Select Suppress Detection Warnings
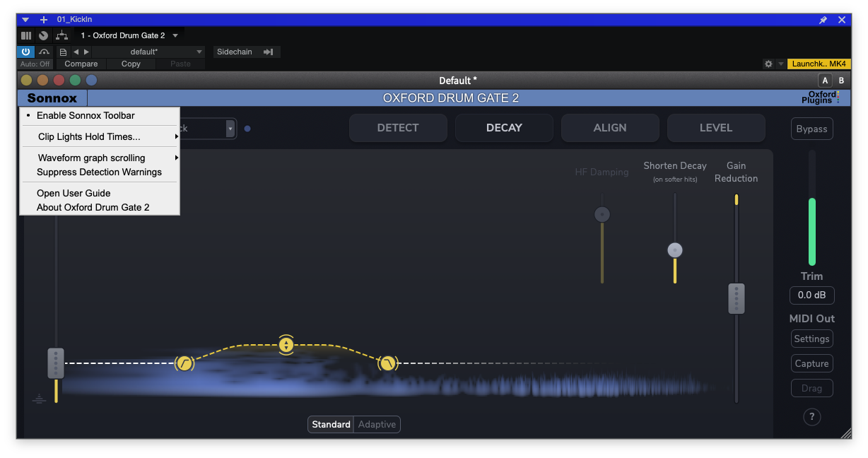This screenshot has width=868, height=458. click(99, 172)
